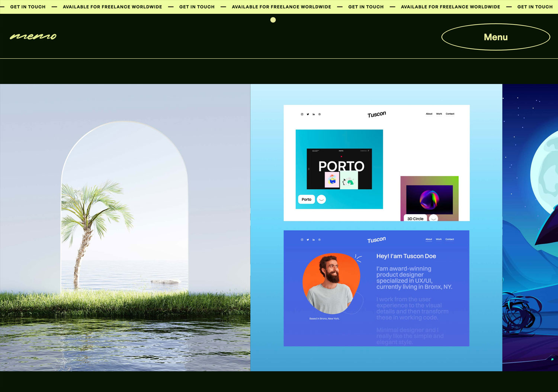
Task: Open Contact from the blue Tuscon header
Action: point(449,239)
